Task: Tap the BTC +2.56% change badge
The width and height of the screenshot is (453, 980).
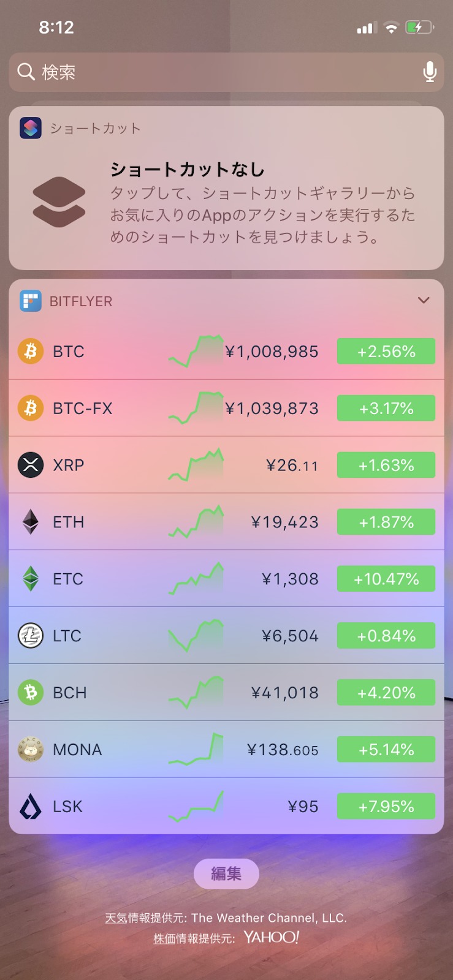Action: (386, 352)
